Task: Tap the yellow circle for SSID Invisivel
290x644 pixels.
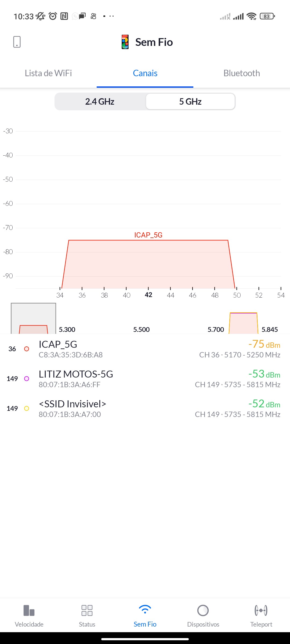Action: tap(27, 408)
